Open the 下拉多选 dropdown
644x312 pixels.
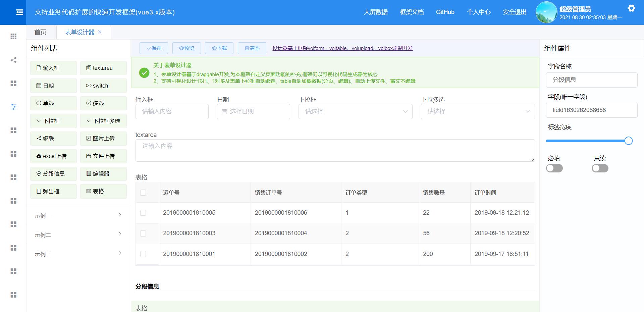click(478, 111)
